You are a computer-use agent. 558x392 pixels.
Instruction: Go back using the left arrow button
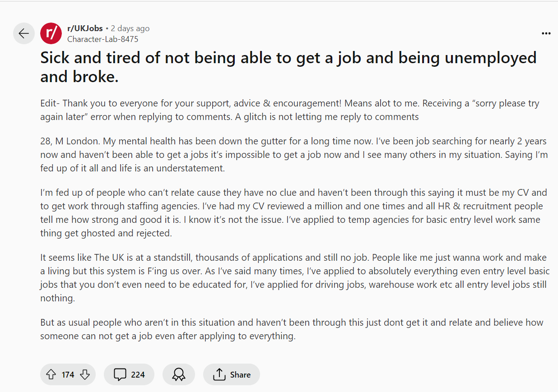coord(23,33)
